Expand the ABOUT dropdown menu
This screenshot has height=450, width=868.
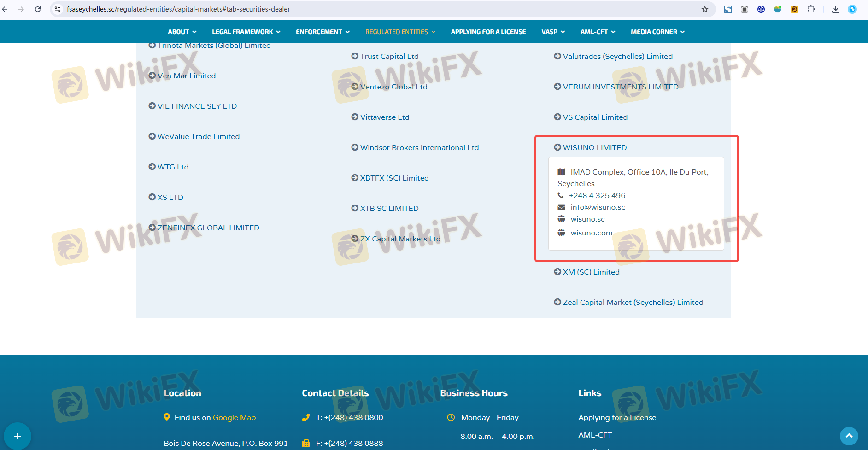point(182,32)
